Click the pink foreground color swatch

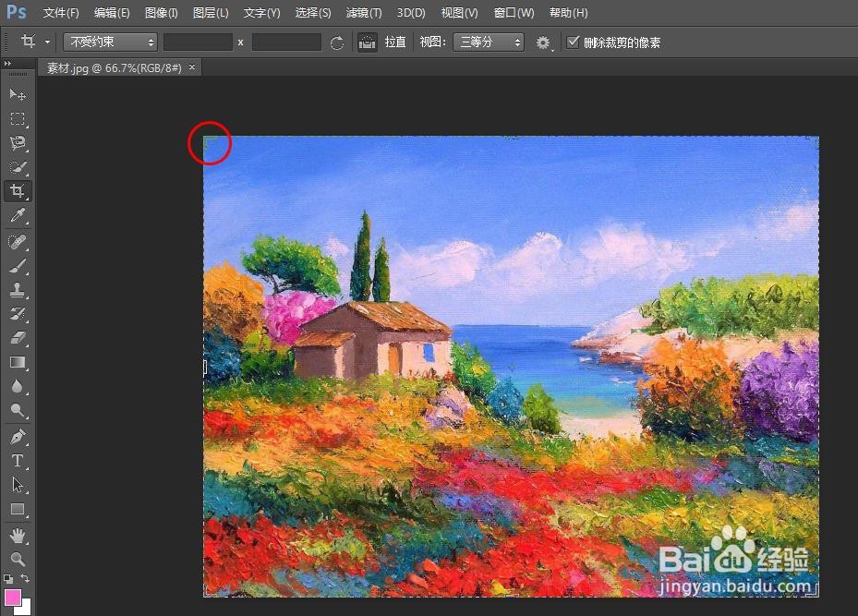pyautogui.click(x=11, y=597)
